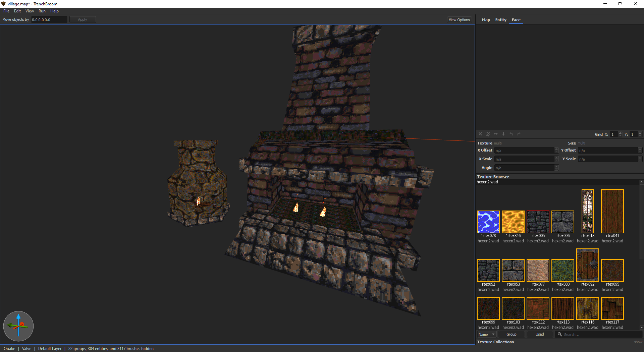Open the View menu
The image size is (644, 352).
point(30,11)
